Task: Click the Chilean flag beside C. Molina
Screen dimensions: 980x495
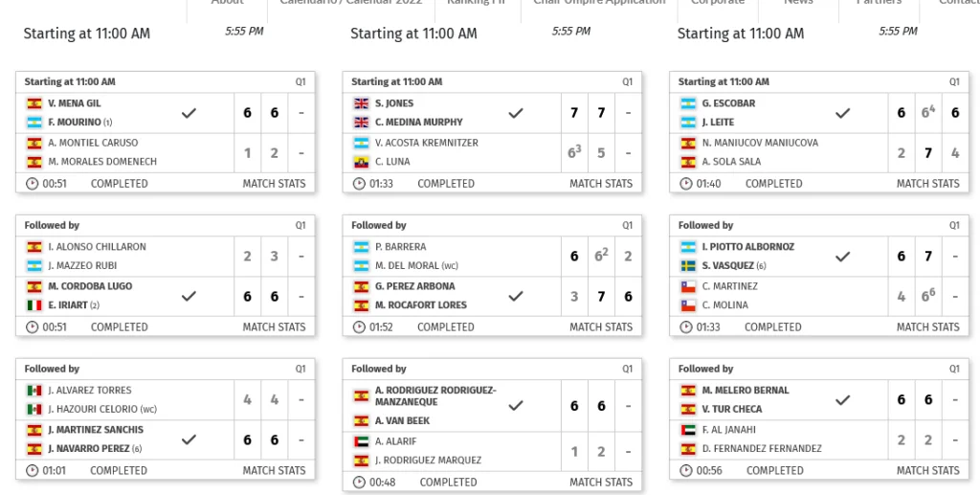Action: tap(688, 305)
